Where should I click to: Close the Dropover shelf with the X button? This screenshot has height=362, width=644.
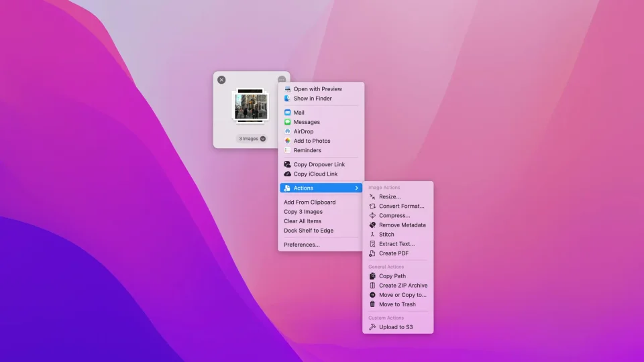click(221, 80)
